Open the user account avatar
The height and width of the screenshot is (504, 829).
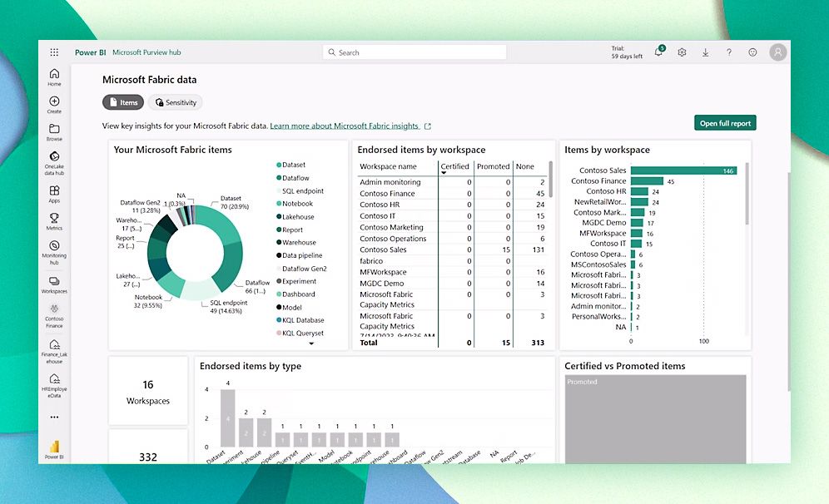point(777,52)
